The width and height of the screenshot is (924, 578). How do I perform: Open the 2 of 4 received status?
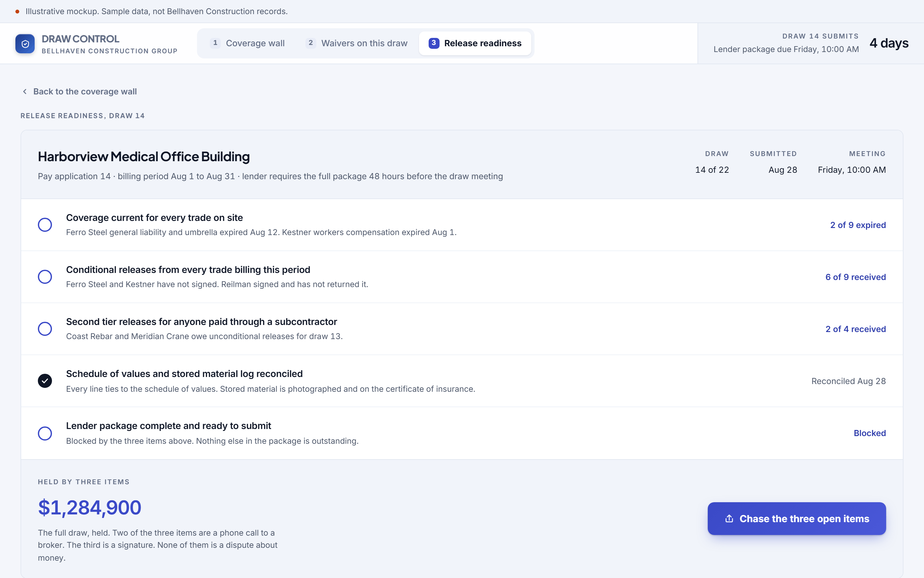[856, 329]
